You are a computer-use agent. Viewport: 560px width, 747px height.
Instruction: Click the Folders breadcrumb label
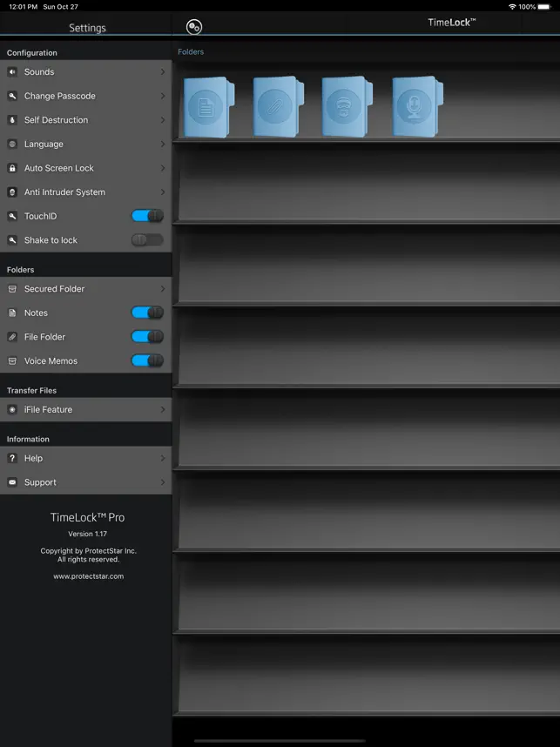click(x=191, y=52)
